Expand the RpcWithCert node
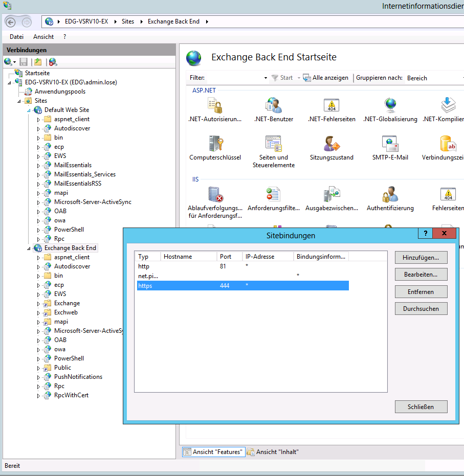Screen dimensions: 464x476 point(38,396)
